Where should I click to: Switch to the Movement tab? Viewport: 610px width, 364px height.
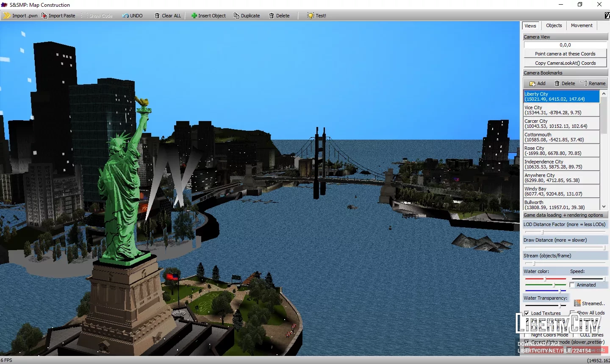click(x=582, y=25)
